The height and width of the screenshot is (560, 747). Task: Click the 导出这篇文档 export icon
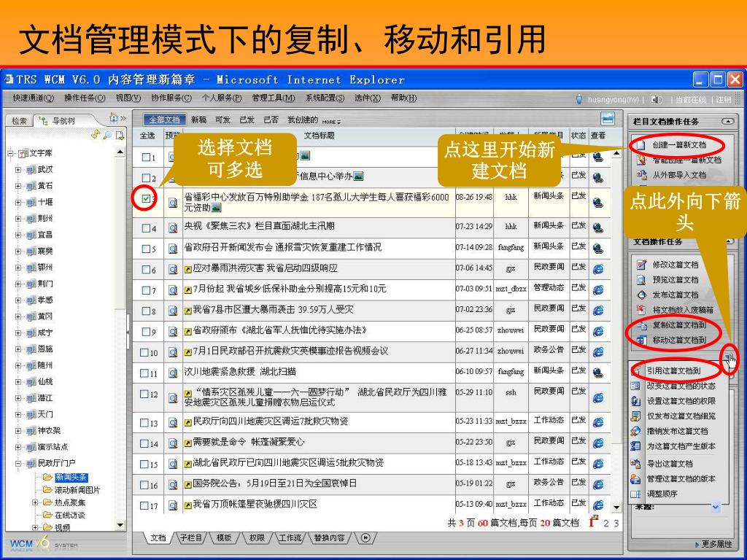[635, 463]
